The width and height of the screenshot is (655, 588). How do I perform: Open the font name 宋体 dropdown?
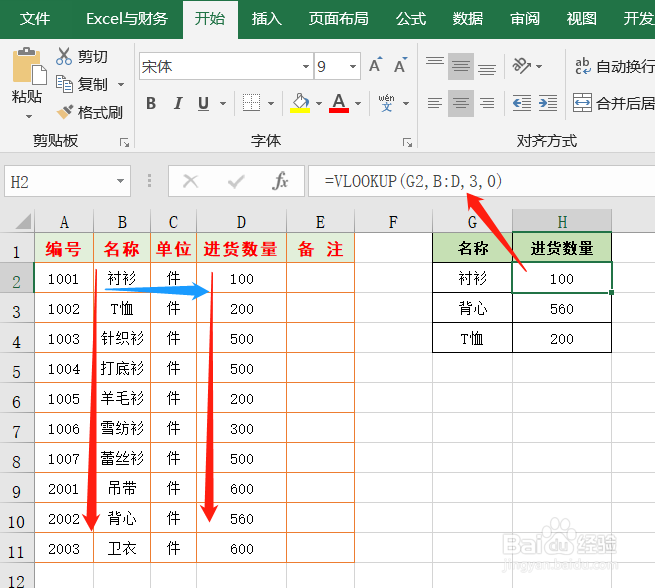(306, 66)
